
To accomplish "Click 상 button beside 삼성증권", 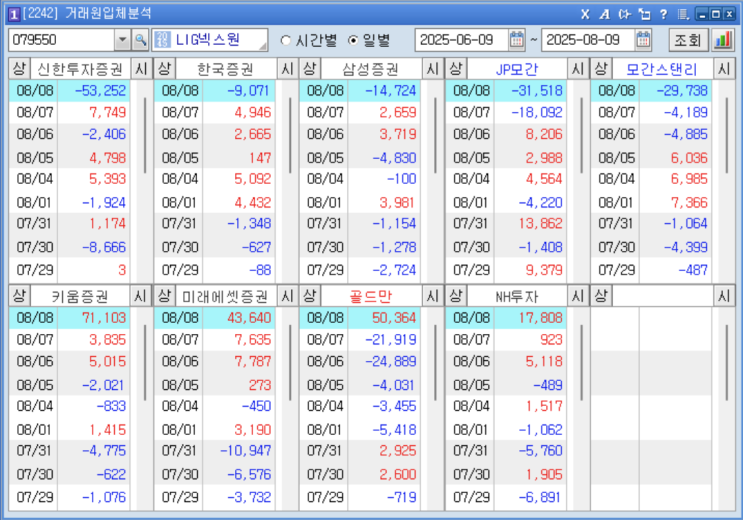I will tap(310, 69).
